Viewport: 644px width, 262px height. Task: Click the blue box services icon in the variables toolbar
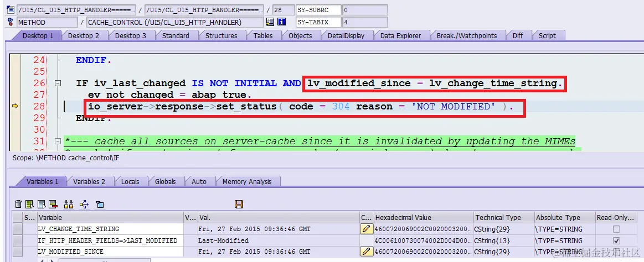(100, 204)
